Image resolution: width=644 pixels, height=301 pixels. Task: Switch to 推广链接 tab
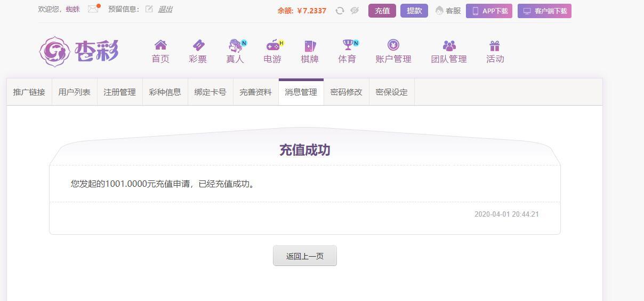point(29,92)
